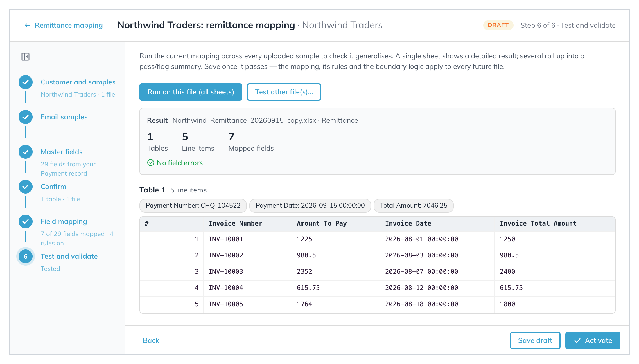Click the 5 Line items stat
The width and height of the screenshot is (639, 364).
click(198, 142)
